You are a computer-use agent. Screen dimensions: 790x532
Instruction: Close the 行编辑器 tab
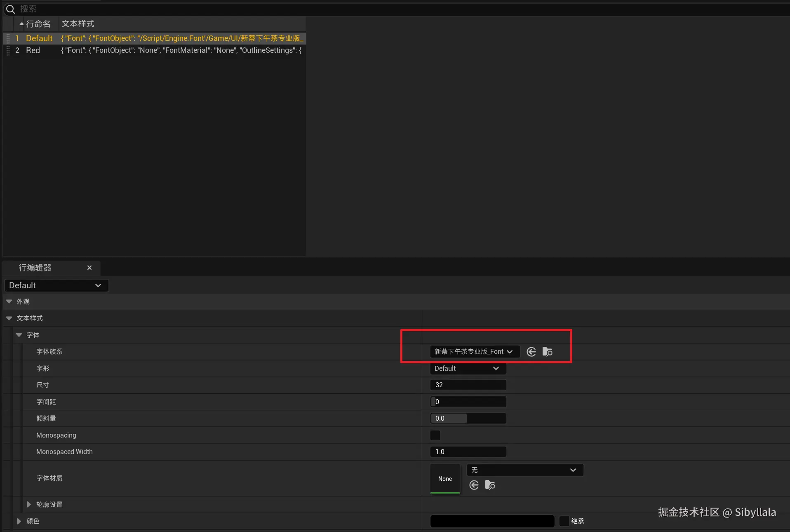(x=89, y=268)
